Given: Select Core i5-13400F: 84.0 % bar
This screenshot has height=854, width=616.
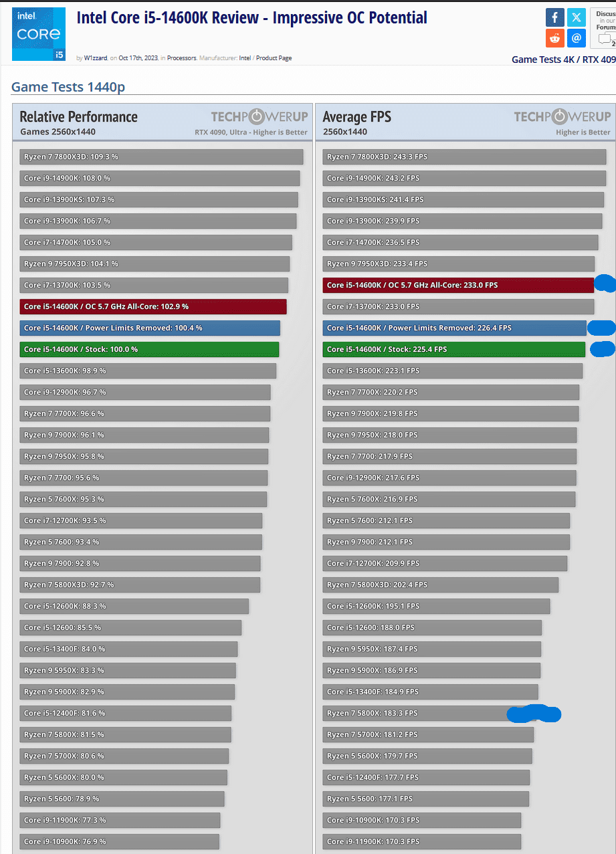Looking at the screenshot, I should 128,649.
